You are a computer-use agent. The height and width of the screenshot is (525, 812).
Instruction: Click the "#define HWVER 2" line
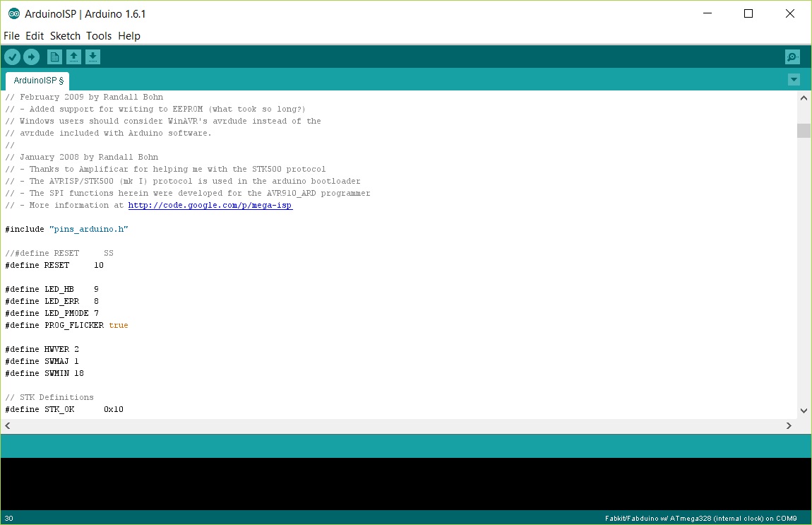pyautogui.click(x=42, y=349)
